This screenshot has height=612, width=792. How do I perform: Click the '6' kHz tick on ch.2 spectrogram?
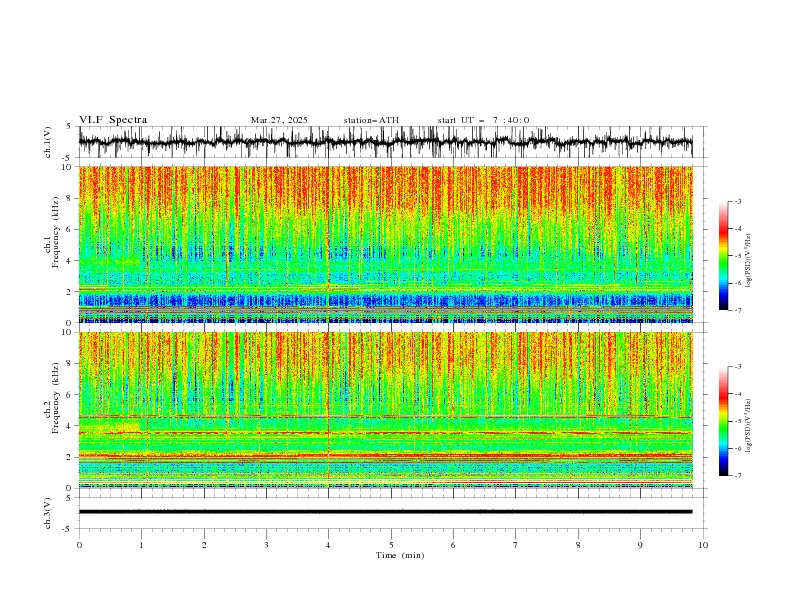coord(70,395)
